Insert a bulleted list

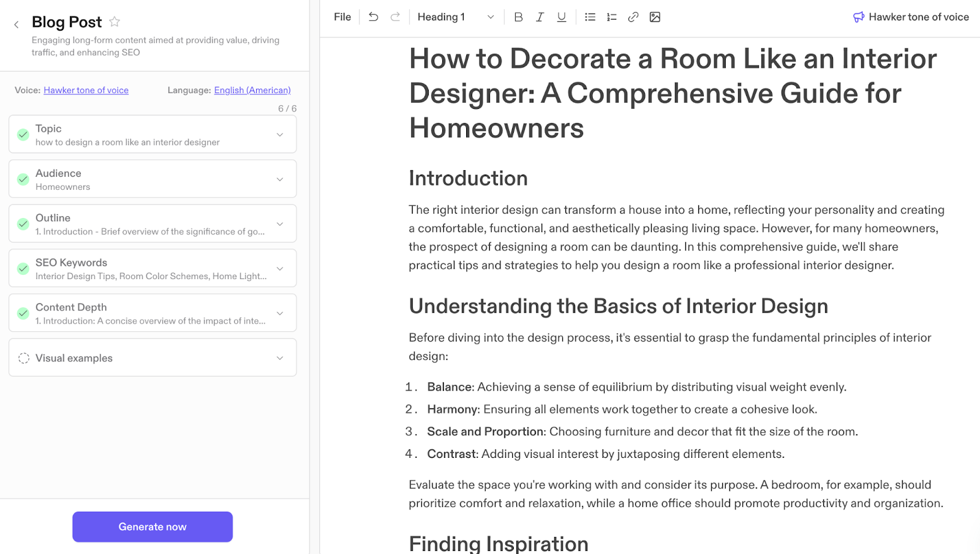pos(589,17)
